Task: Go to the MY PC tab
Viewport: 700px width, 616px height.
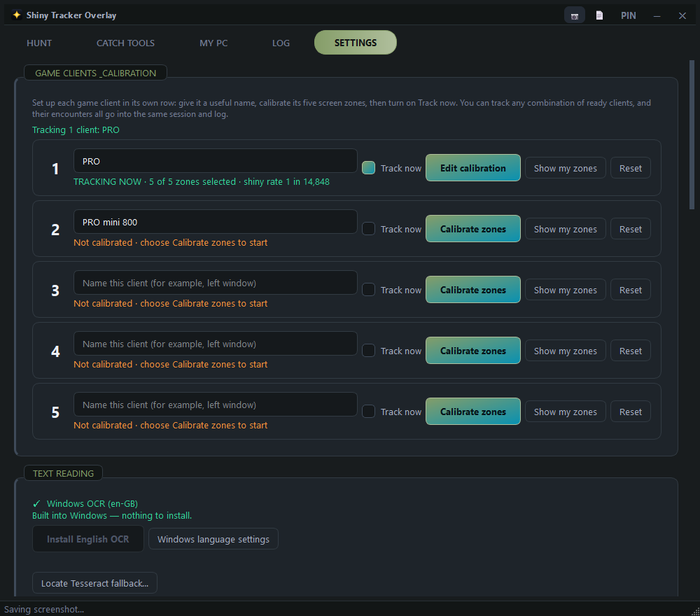Action: pos(213,43)
